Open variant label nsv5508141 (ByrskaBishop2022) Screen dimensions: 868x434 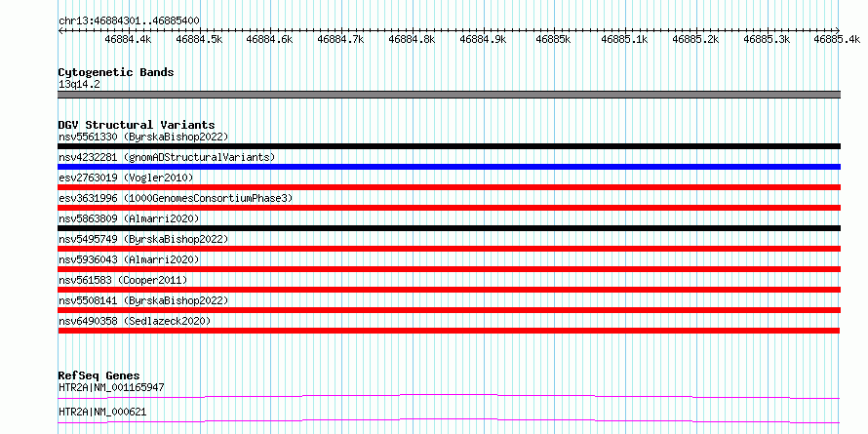(x=142, y=300)
